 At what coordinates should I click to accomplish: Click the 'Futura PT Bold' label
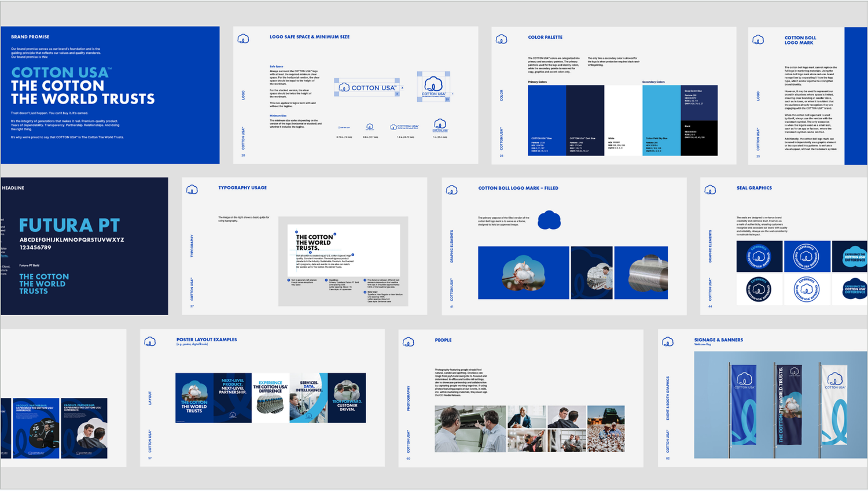(x=30, y=265)
